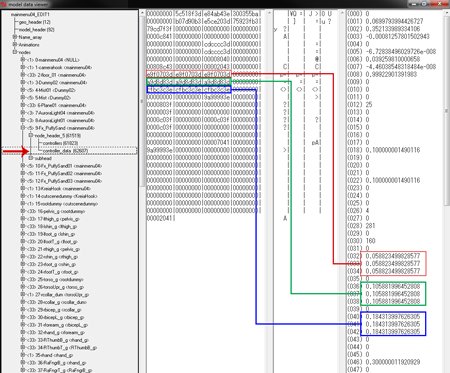Select 31-rforearm_g node row
450x373 pixels.
56,325
